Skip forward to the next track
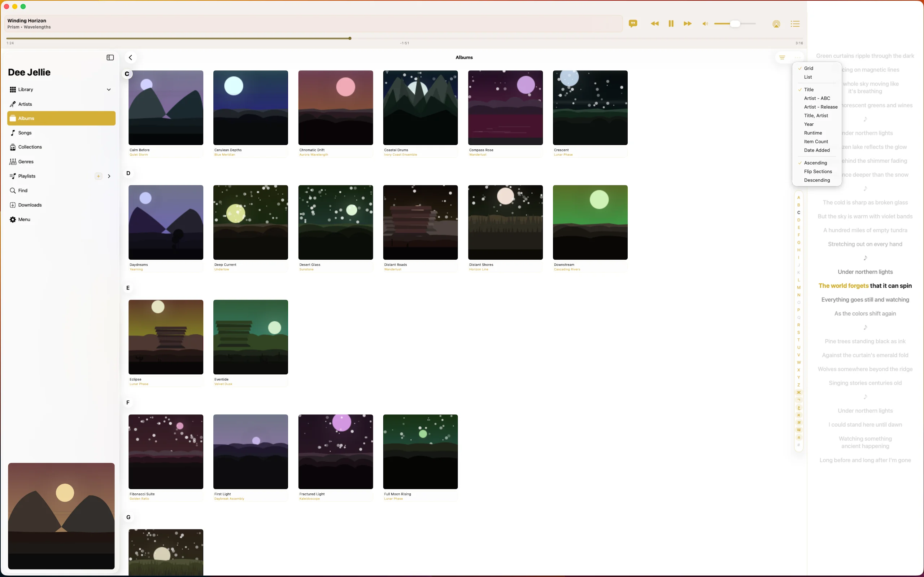Viewport: 924px width, 577px height. pos(687,24)
